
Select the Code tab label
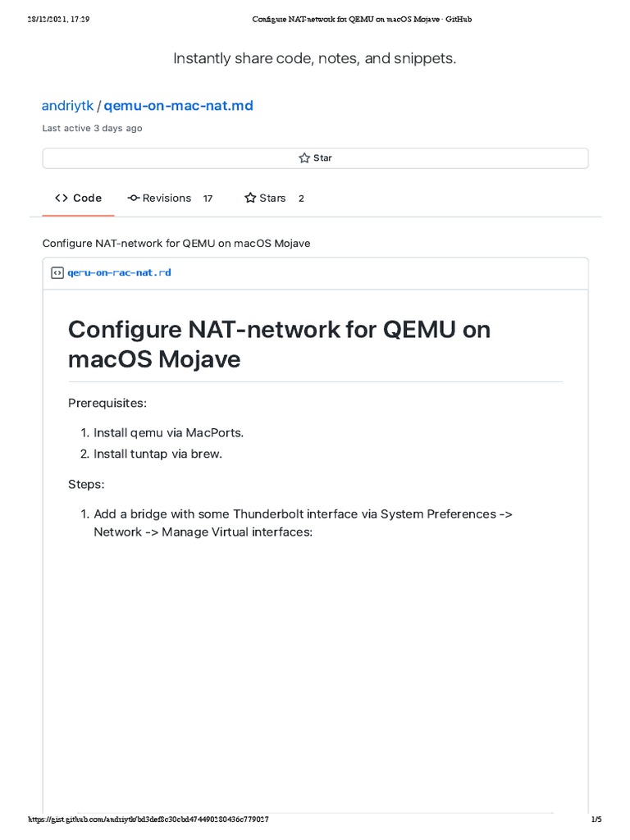point(87,198)
